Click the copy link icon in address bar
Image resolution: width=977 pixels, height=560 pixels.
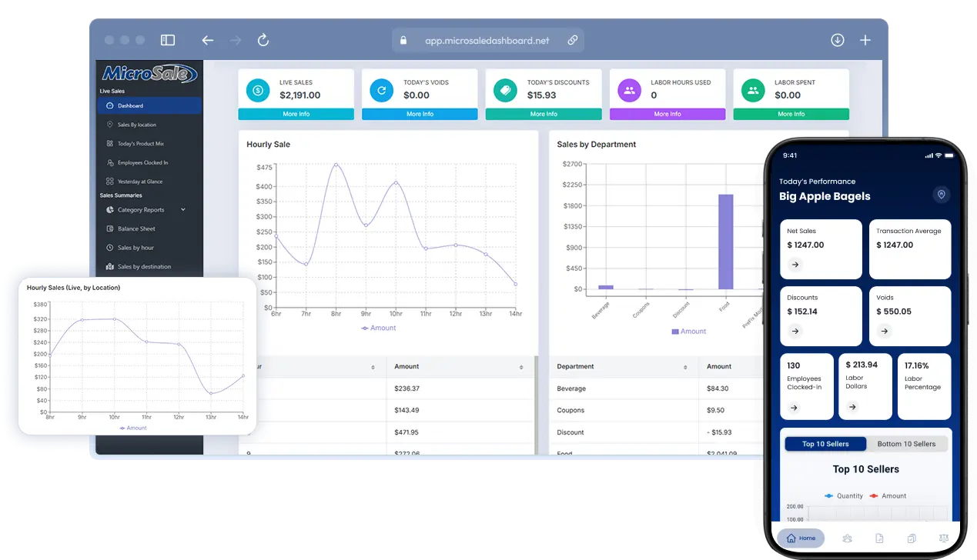[x=573, y=40]
